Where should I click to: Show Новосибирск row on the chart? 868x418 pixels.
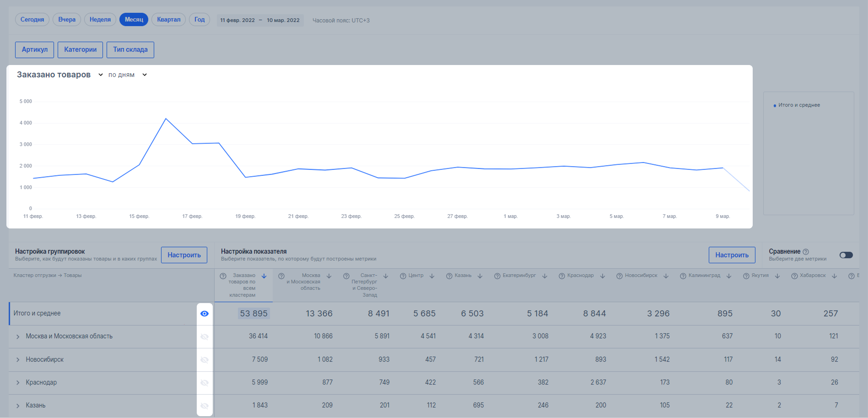point(205,360)
